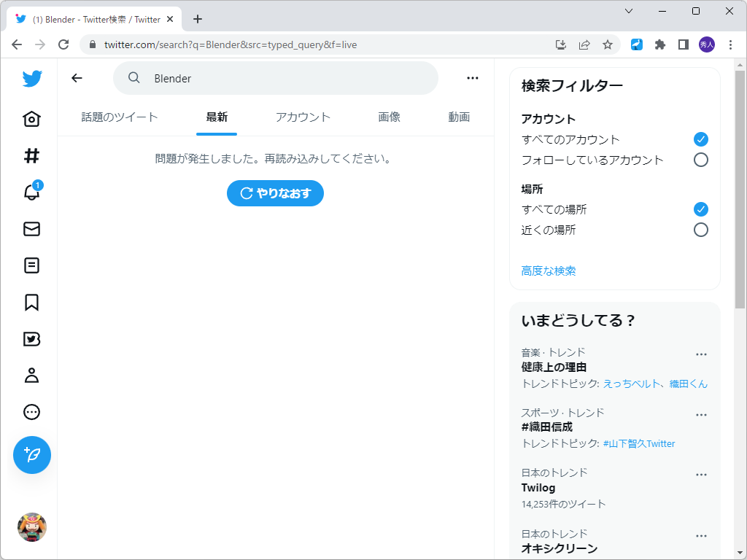
Task: Switch to the アカウント tab
Action: coord(303,117)
